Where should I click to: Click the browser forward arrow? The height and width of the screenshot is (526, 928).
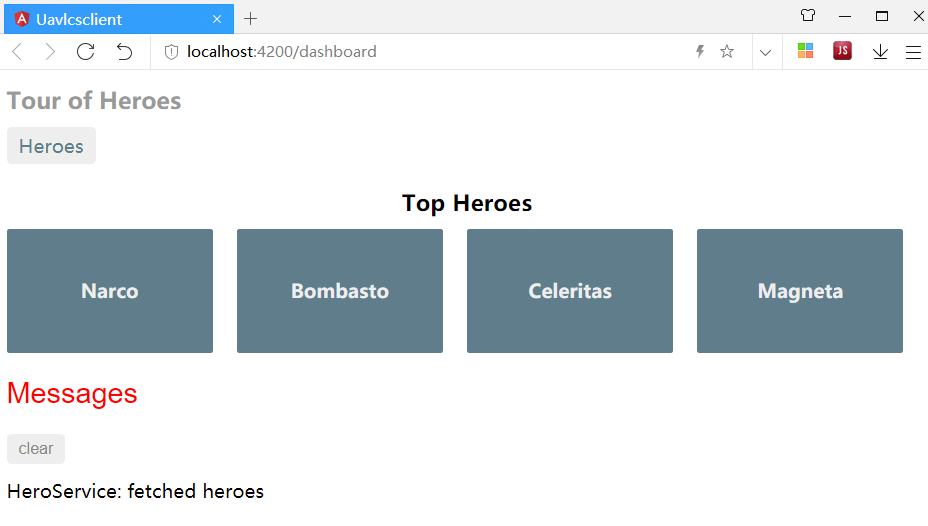coord(50,52)
